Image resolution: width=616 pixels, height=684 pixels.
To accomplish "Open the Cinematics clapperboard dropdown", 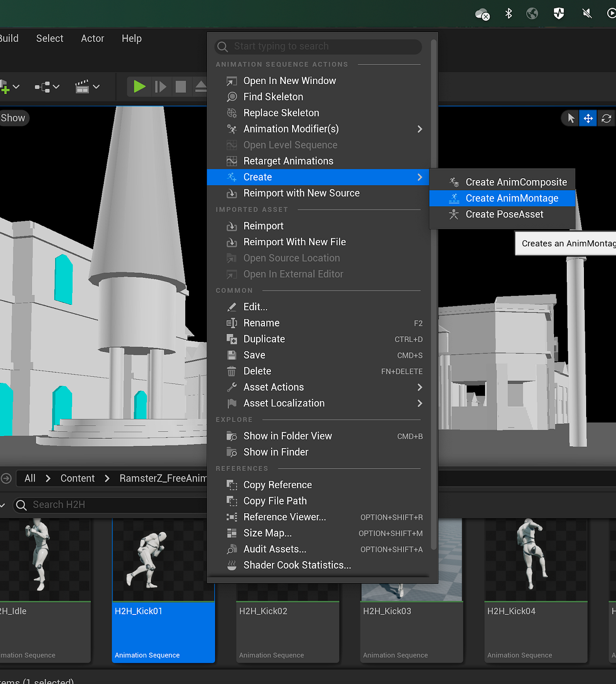I will point(87,87).
